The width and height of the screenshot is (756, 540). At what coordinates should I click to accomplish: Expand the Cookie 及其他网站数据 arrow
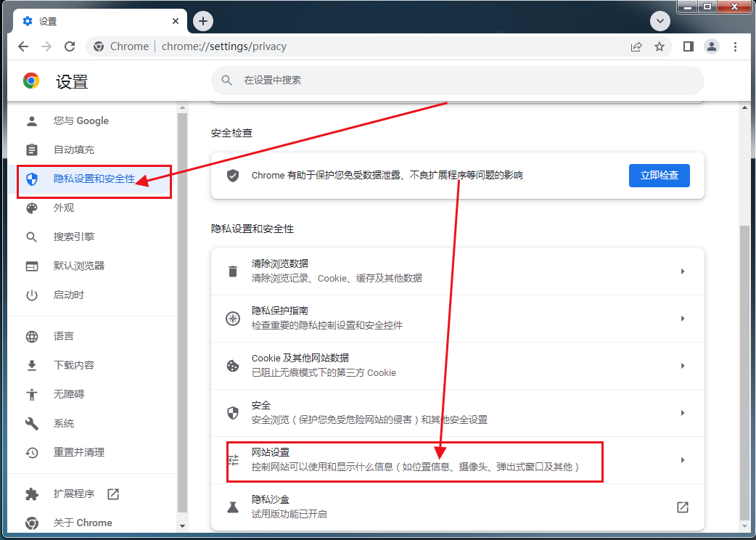click(x=683, y=366)
